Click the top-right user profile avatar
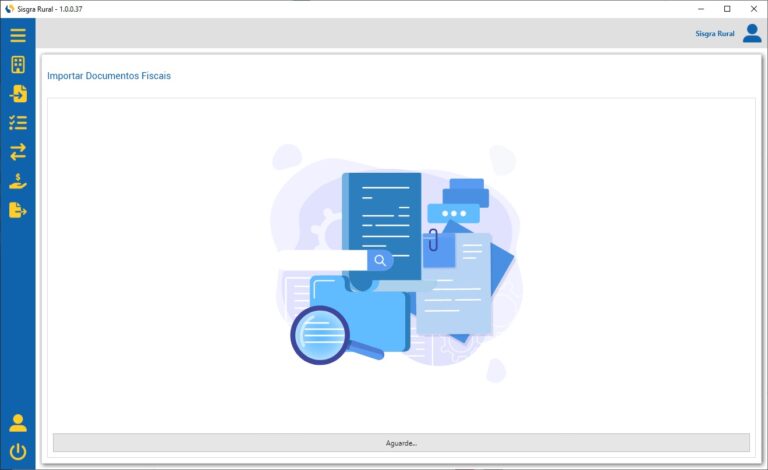Viewport: 768px width, 470px height. click(x=752, y=34)
